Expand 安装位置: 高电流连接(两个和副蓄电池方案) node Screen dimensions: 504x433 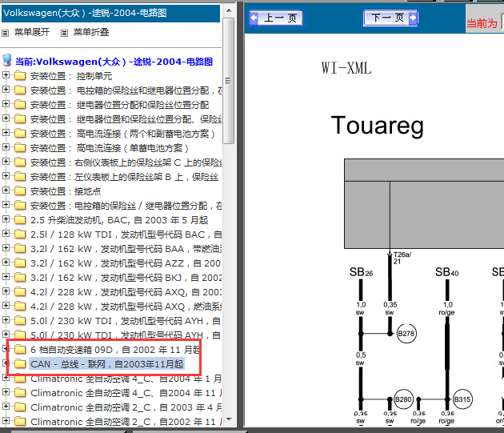pos(6,133)
